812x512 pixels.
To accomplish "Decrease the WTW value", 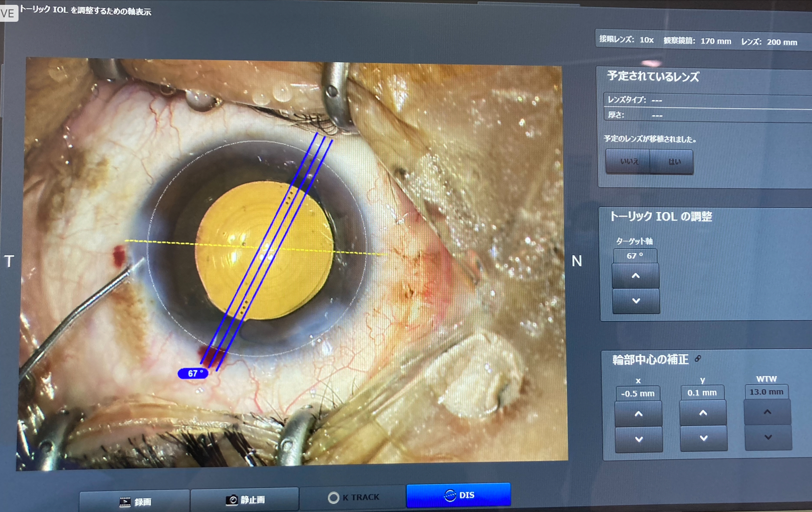I will 768,437.
